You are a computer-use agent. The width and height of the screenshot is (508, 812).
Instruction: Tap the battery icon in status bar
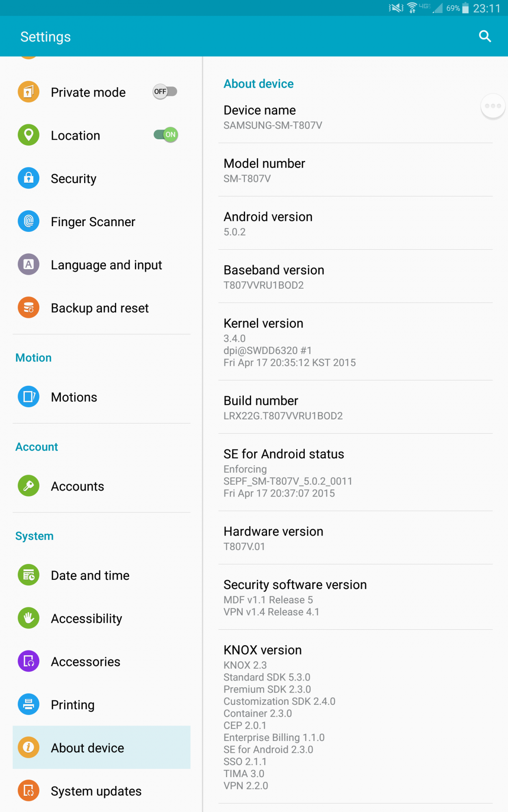tap(466, 8)
